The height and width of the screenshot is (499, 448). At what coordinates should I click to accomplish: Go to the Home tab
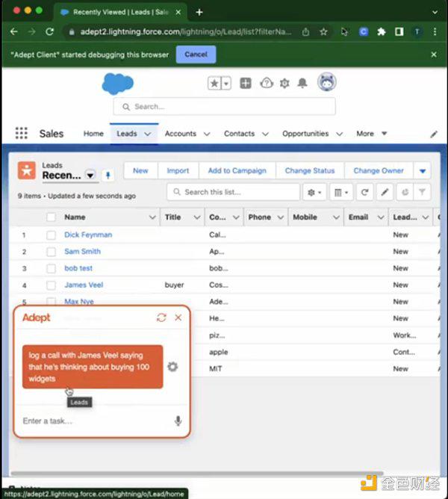[93, 134]
